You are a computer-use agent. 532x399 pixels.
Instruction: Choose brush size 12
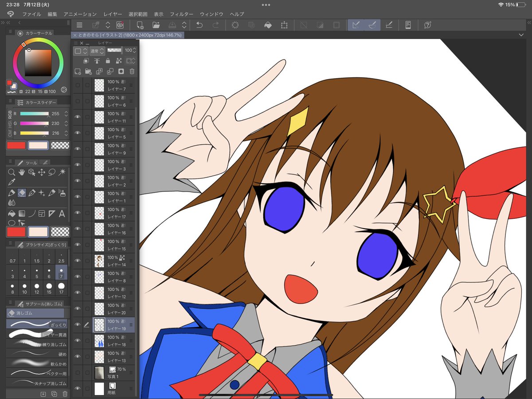(37, 288)
